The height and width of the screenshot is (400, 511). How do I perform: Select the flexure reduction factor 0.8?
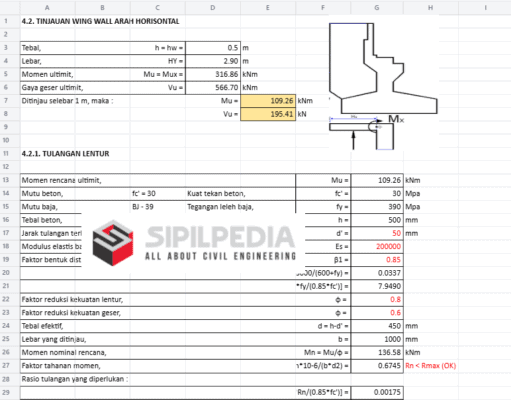click(377, 300)
